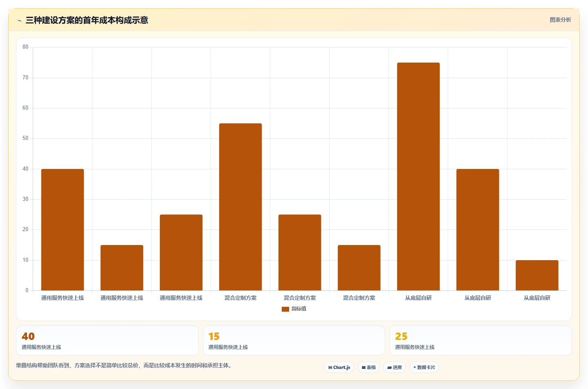
Task: Click the y-axis label 30
Action: [25, 199]
